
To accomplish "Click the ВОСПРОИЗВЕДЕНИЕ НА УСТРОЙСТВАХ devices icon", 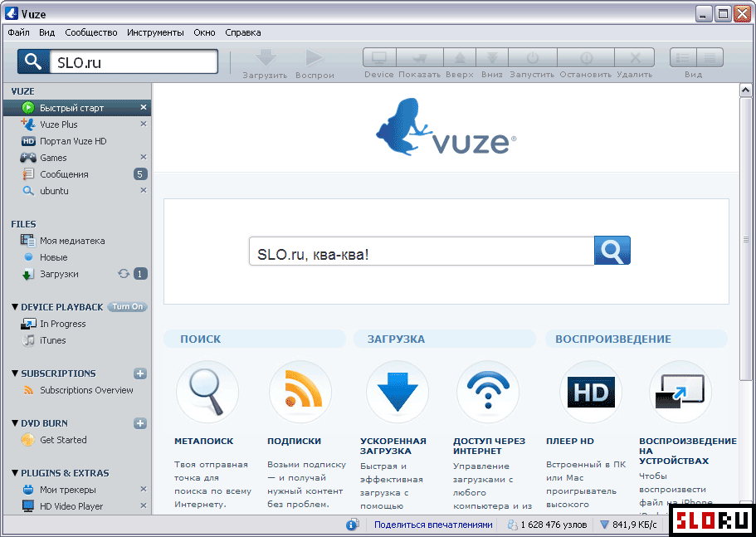I will point(680,392).
